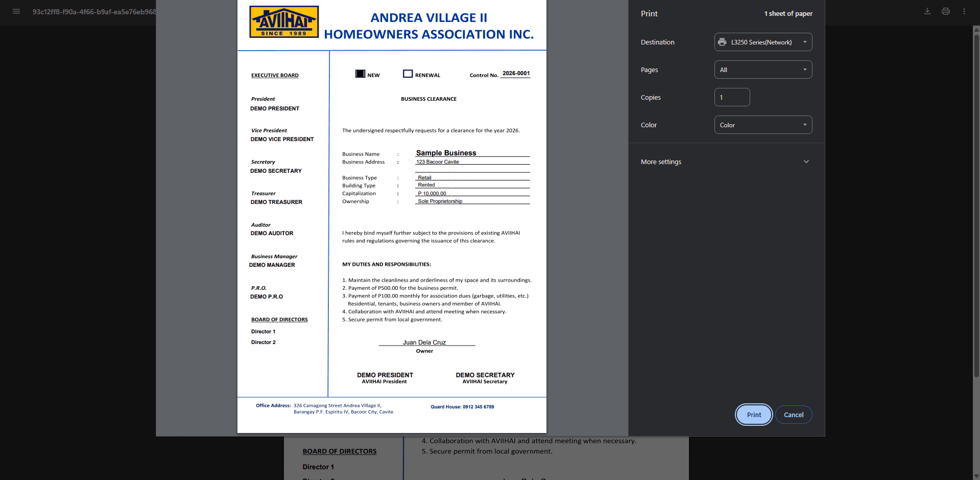Check the RENEWAL checkbox on the form
The width and height of the screenshot is (980, 480).
[x=408, y=74]
